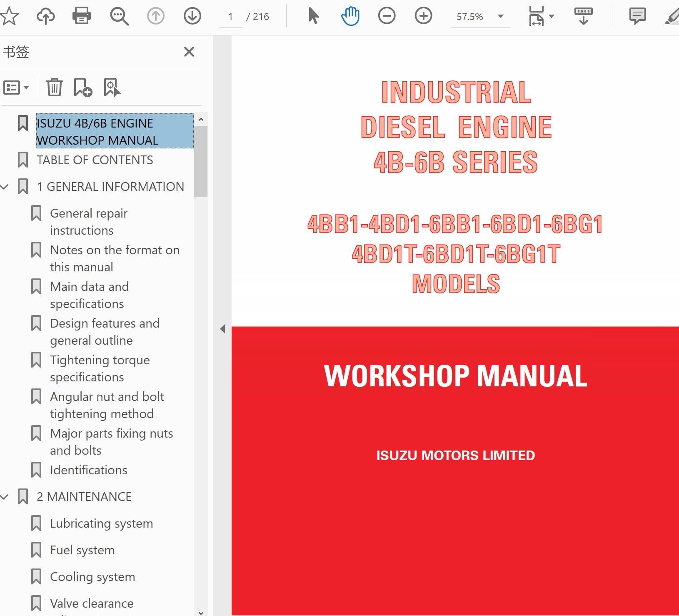679x616 pixels.
Task: Click bookmarks panel scroll down arrow
Action: (201, 612)
